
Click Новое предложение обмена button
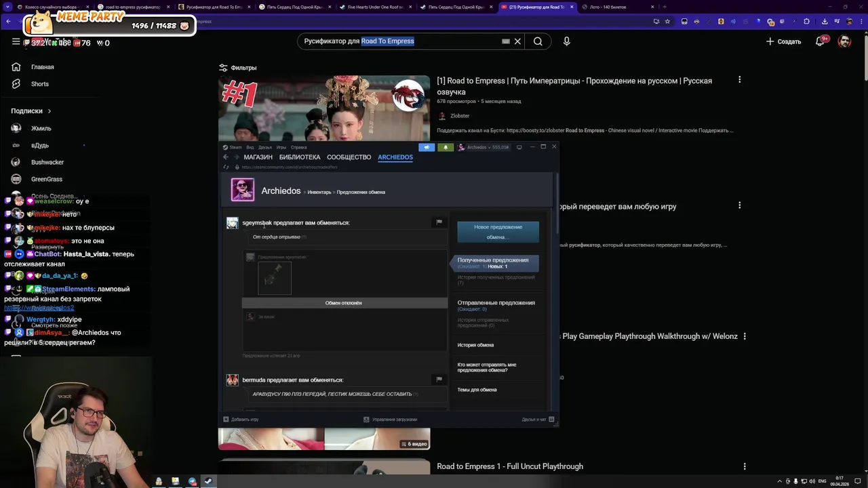point(498,232)
